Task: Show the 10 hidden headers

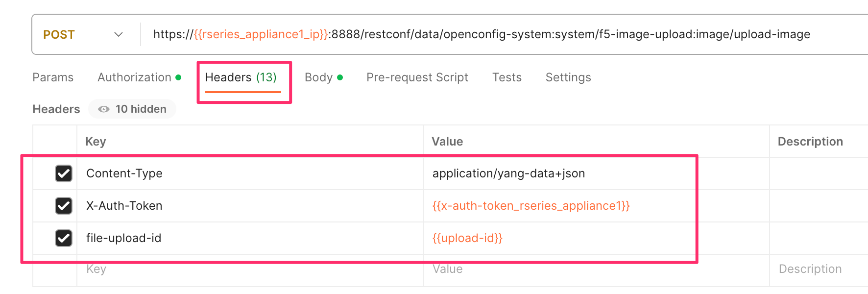Action: 132,109
